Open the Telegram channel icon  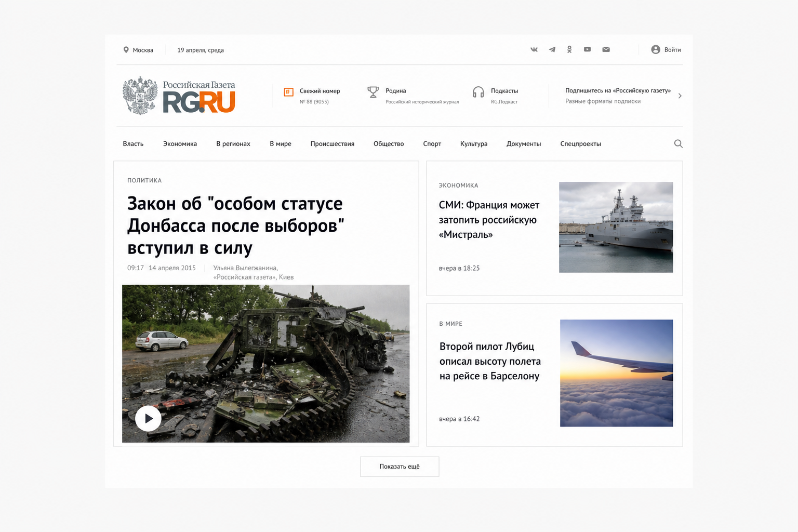click(x=552, y=49)
